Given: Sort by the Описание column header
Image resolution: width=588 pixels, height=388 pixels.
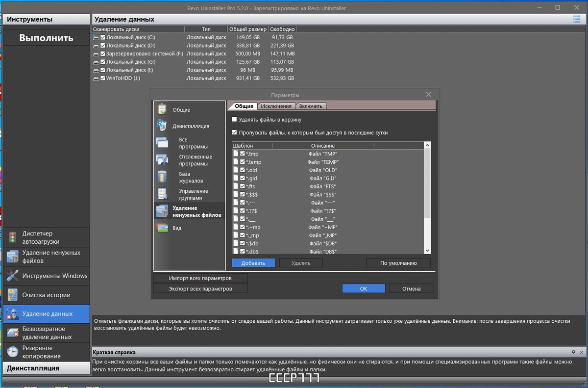Looking at the screenshot, I should (x=323, y=146).
